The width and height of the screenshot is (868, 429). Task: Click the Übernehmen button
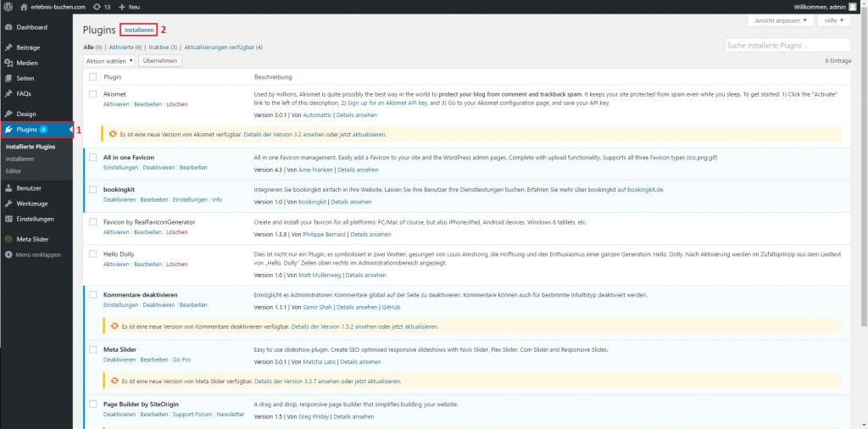(x=160, y=61)
